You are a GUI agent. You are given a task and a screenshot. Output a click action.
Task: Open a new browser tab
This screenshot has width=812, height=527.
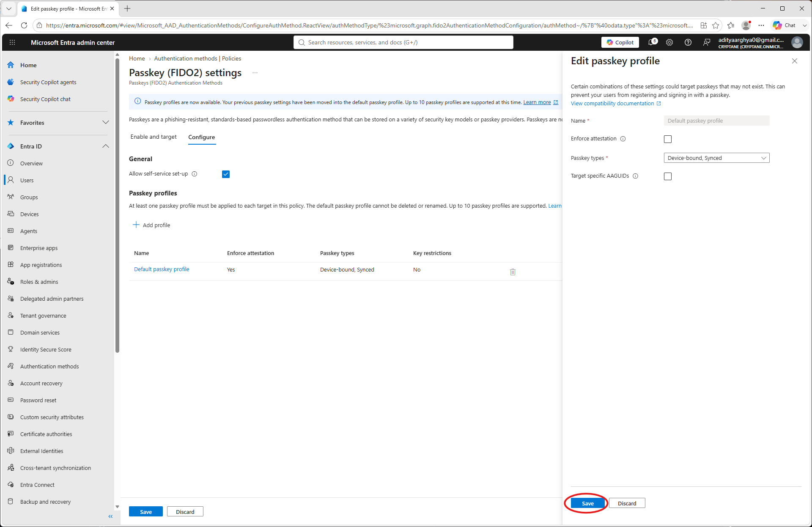(x=127, y=8)
